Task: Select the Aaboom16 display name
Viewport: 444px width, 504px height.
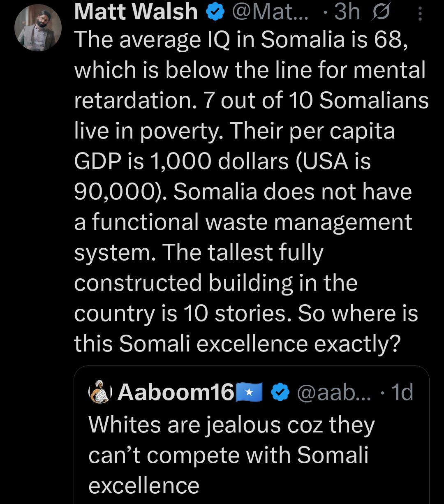Action: point(176,393)
